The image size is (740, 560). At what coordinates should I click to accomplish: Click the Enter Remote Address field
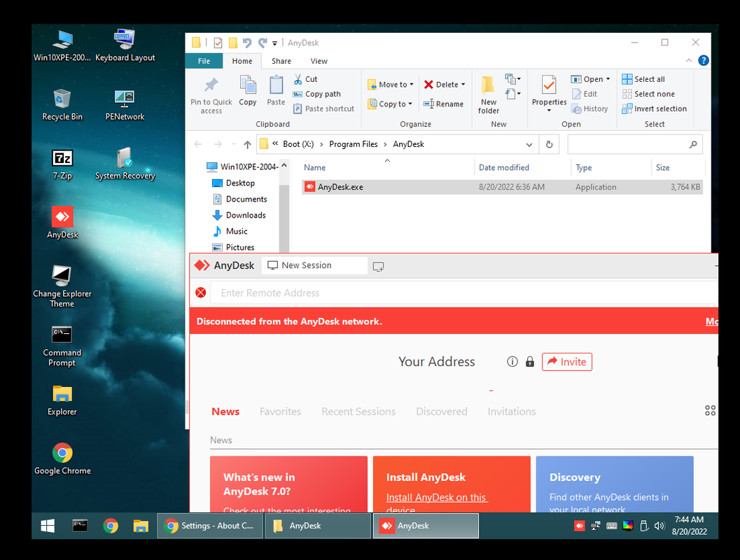(464, 293)
